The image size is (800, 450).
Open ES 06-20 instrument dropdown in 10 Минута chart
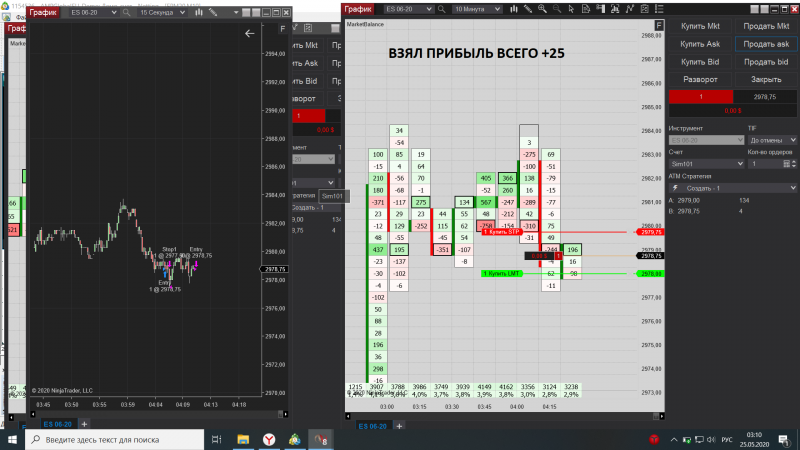coord(409,9)
